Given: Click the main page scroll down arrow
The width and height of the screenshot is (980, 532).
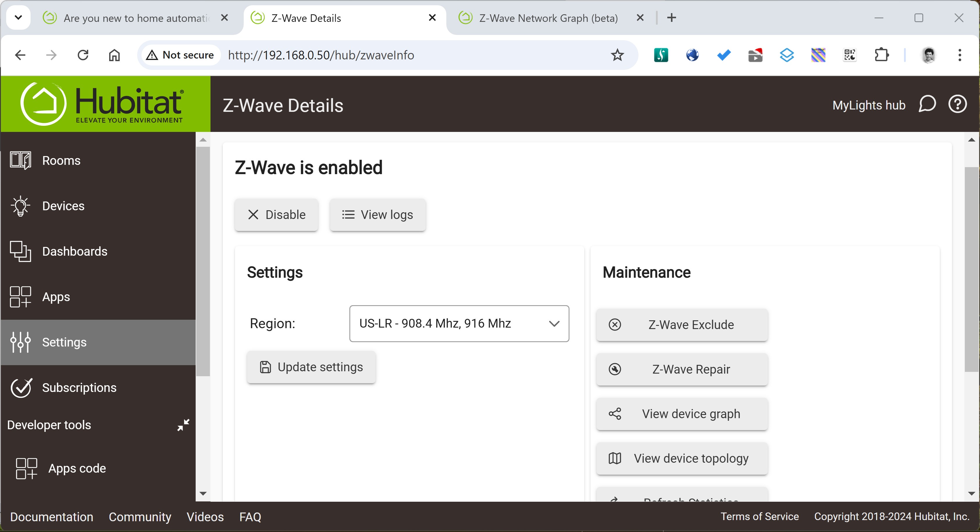Looking at the screenshot, I should (972, 494).
